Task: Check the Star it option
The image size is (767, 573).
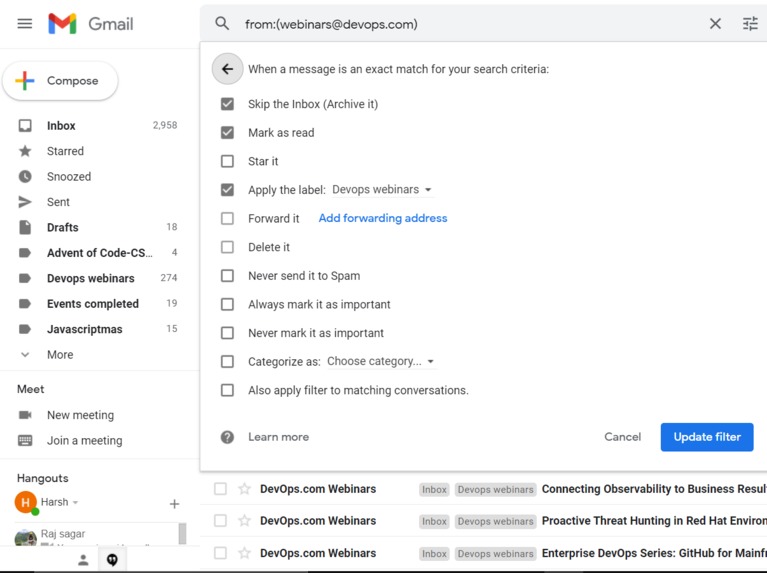Action: click(x=227, y=161)
